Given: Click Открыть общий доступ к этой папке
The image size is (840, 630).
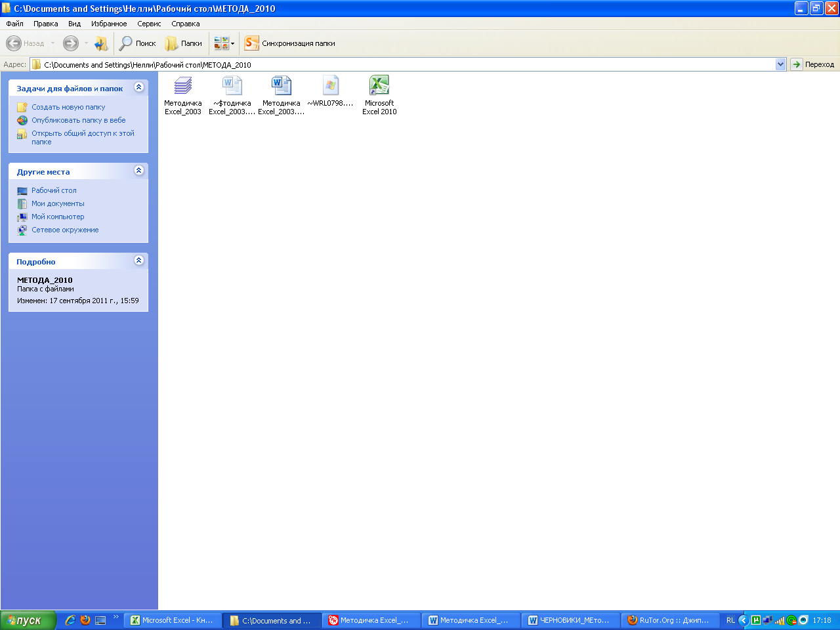Looking at the screenshot, I should coord(83,137).
